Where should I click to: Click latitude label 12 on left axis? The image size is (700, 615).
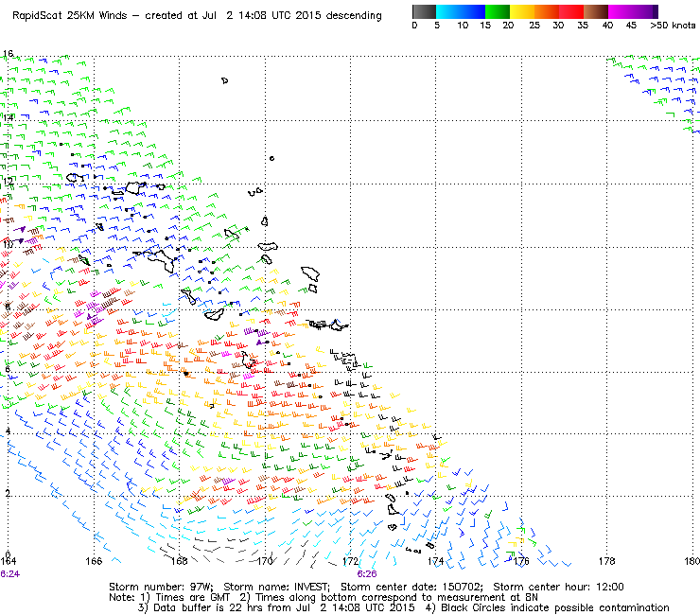coord(8,182)
